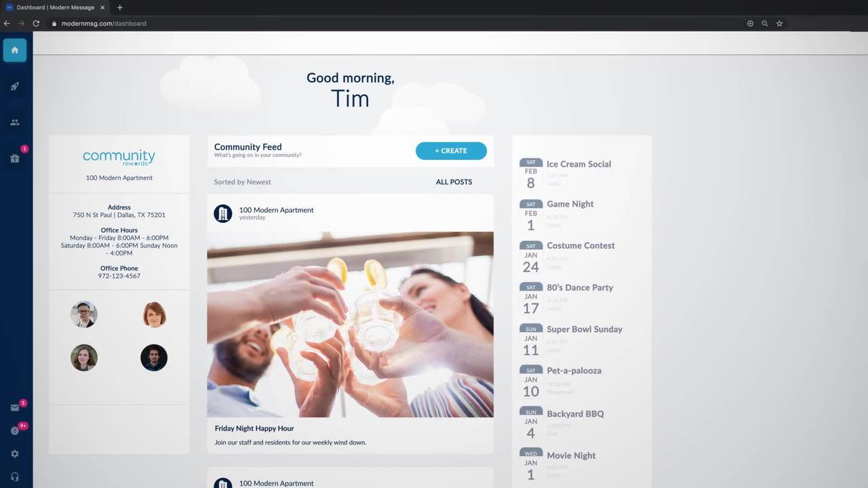Select the Home dashboard icon in the sidebar

(14, 49)
